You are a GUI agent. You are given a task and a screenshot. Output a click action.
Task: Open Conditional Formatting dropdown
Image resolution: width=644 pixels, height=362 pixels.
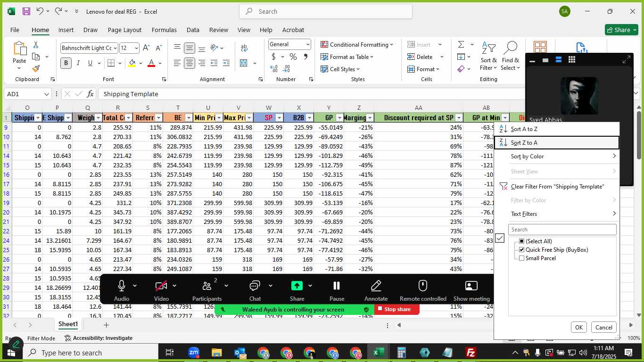pyautogui.click(x=357, y=44)
